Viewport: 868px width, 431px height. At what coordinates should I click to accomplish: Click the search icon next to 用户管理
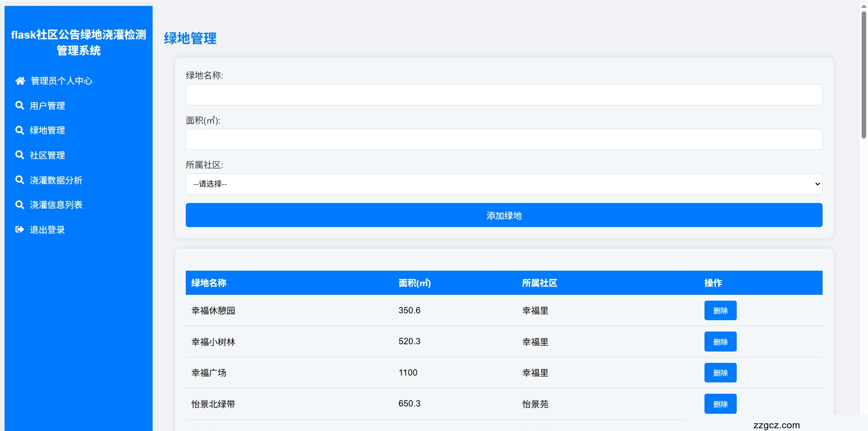20,105
